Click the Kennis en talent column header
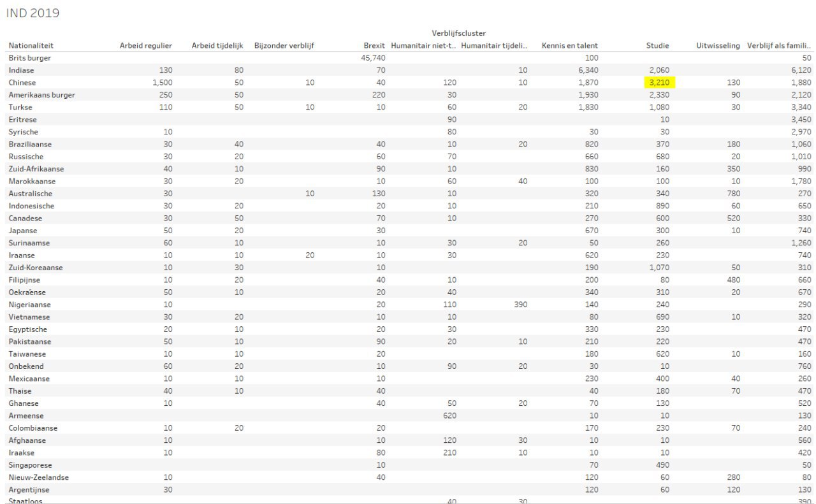The image size is (816, 504). coord(570,45)
